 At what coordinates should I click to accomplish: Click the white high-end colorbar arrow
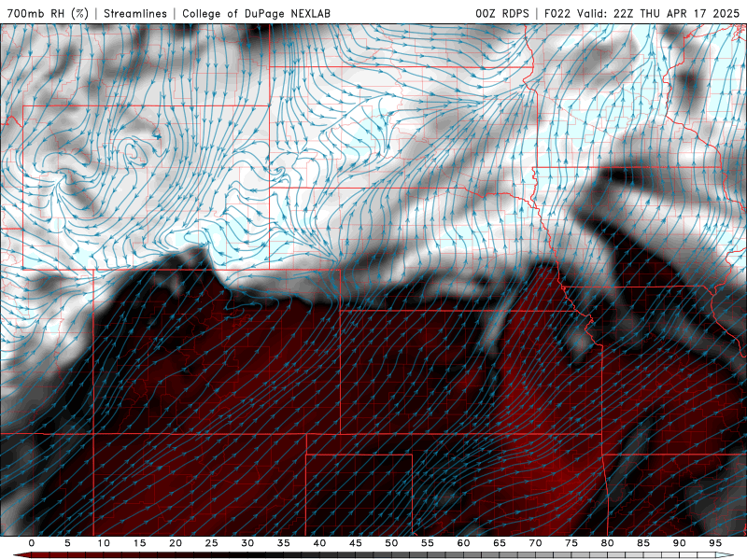725,555
